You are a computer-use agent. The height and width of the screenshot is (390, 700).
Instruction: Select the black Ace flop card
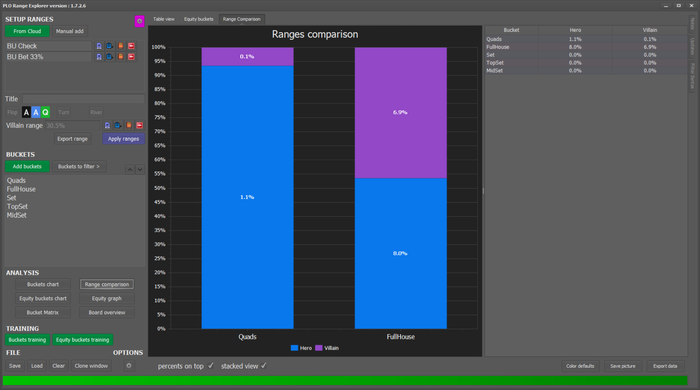[26, 112]
